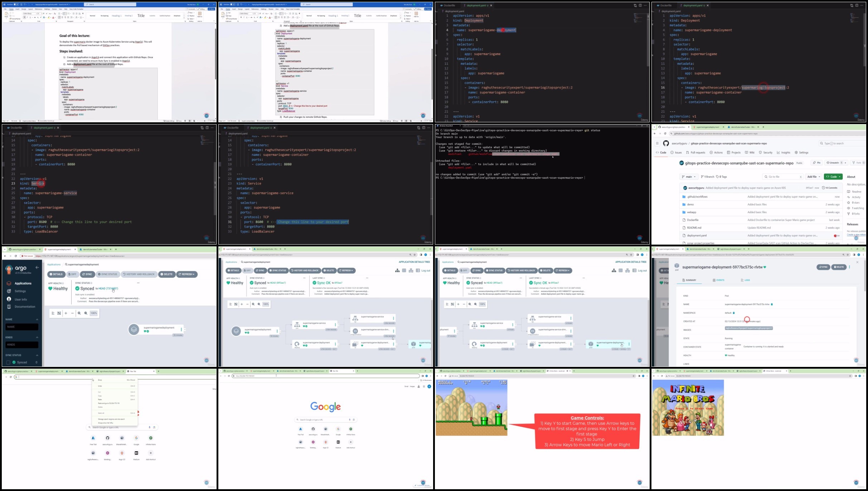This screenshot has height=491, width=868.
Task: Collapse the KINDS filter section in Argo
Action: click(37, 337)
